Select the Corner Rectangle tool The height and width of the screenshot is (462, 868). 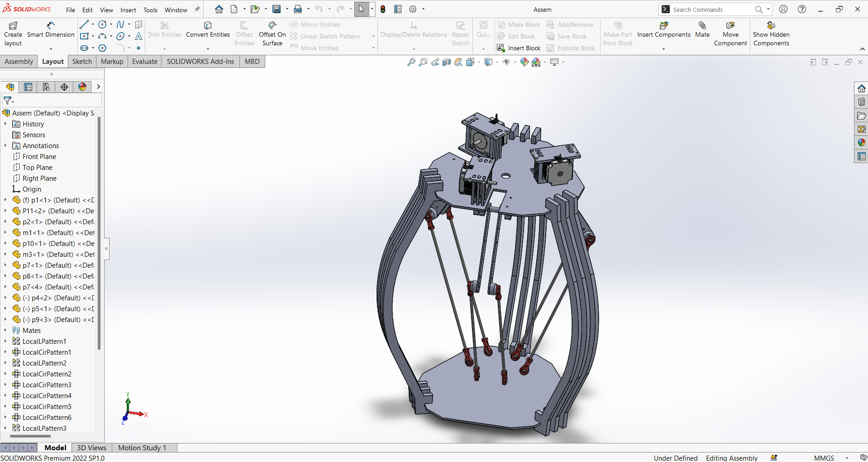[x=84, y=36]
